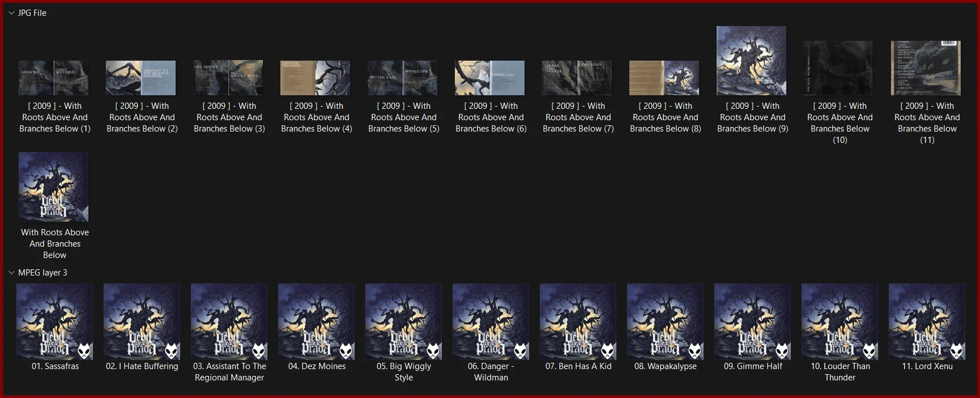Click the file name 03. Assistant To The Regional Manager
Image resolution: width=980 pixels, height=398 pixels.
coord(229,372)
